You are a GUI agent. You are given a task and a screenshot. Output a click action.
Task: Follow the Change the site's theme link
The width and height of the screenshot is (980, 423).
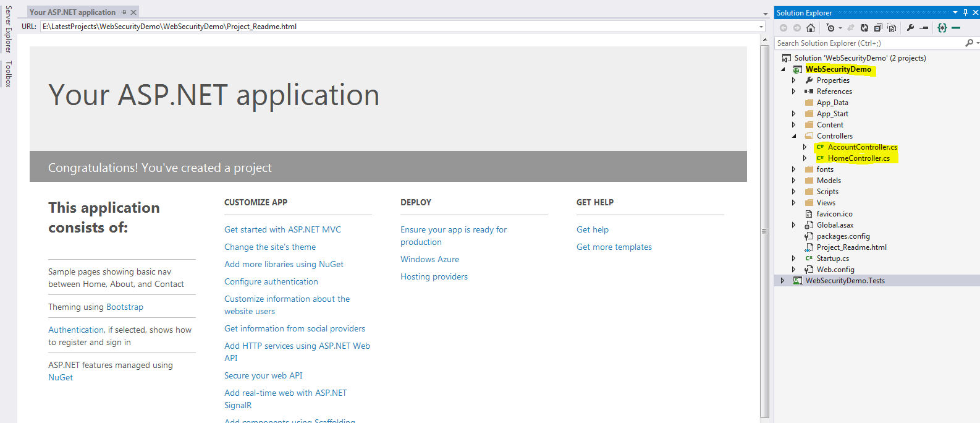point(270,247)
